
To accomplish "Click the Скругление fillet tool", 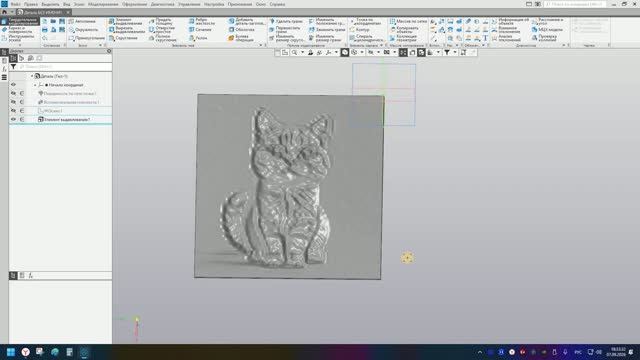I will (123, 38).
